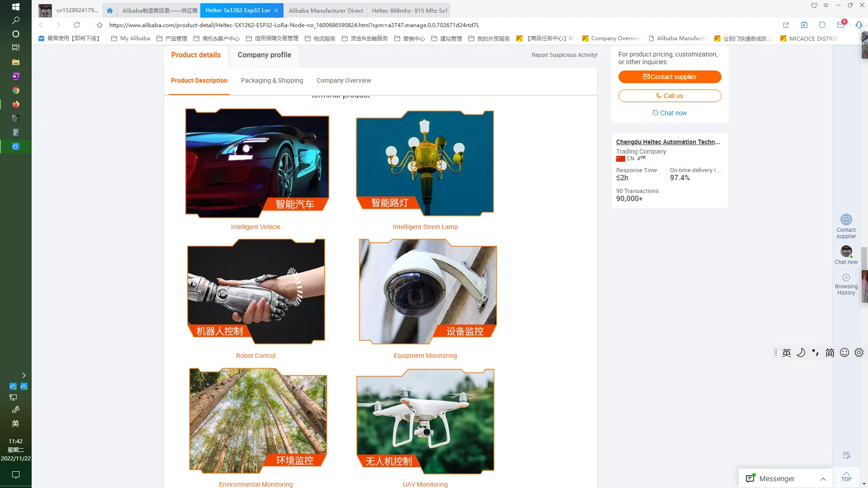The image size is (868, 488).
Task: Expand taskbar hidden icons chevron
Action: click(x=24, y=375)
